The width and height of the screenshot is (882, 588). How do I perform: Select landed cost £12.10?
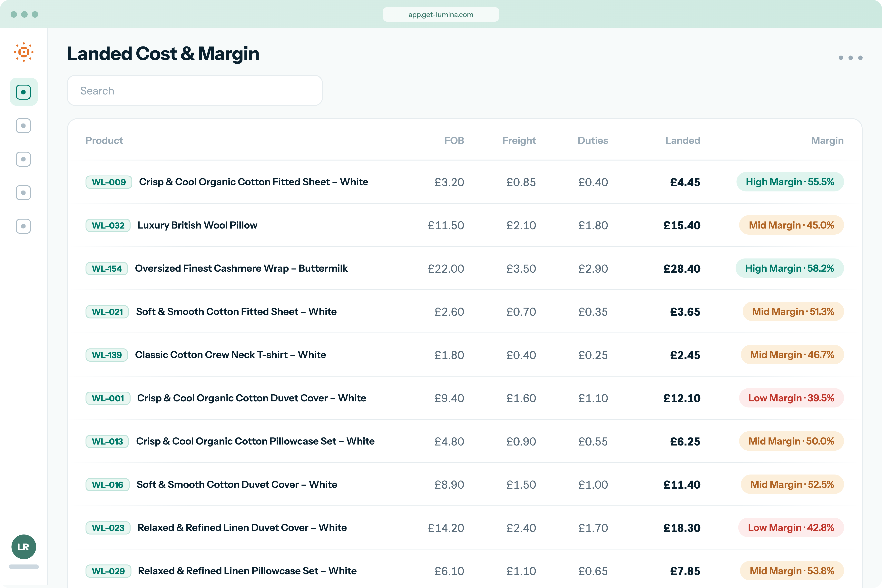tap(682, 398)
